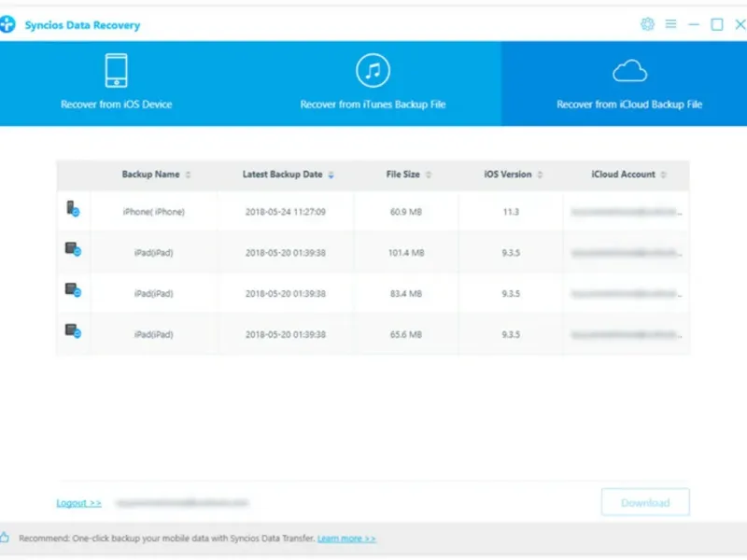The height and width of the screenshot is (560, 747).
Task: Click the cloud iCloud backup icon
Action: 629,72
